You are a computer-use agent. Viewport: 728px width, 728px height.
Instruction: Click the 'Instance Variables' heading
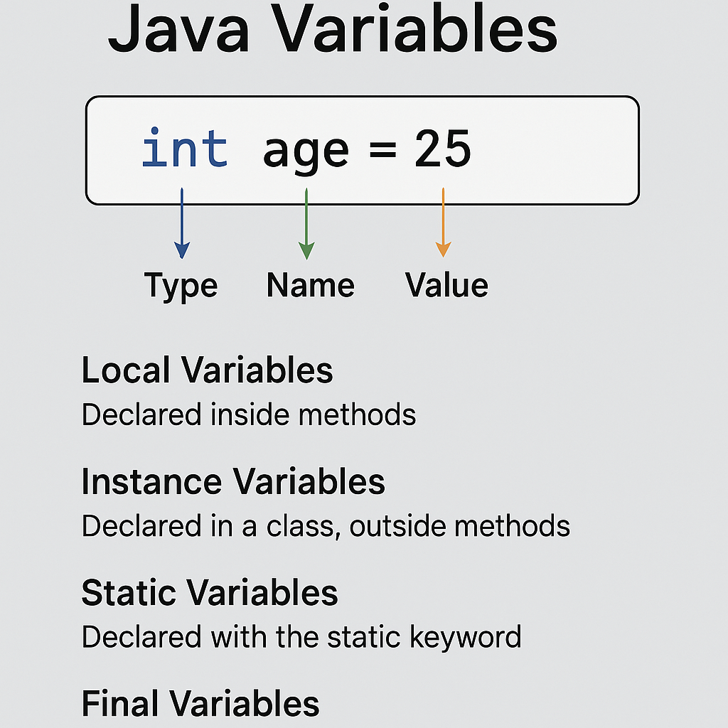233,481
